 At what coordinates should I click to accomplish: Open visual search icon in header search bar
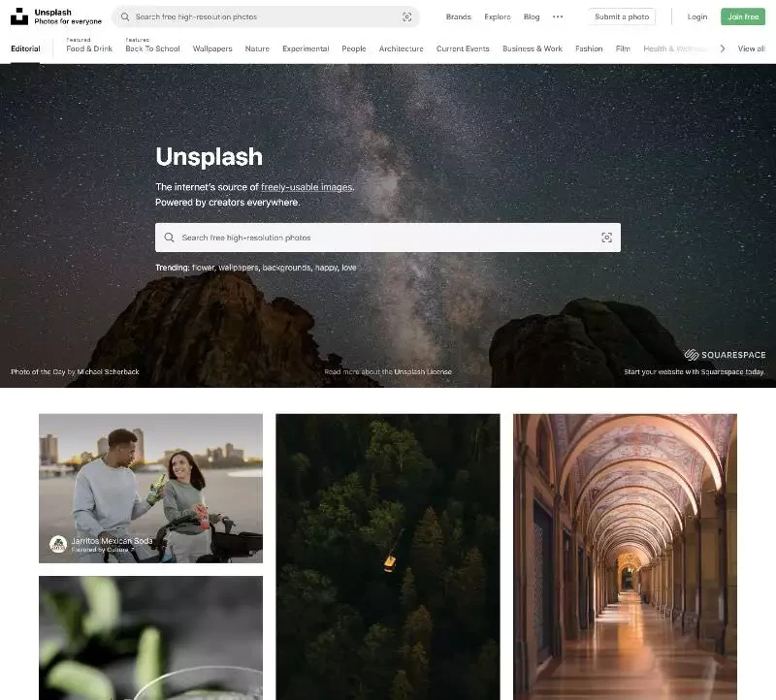point(406,16)
